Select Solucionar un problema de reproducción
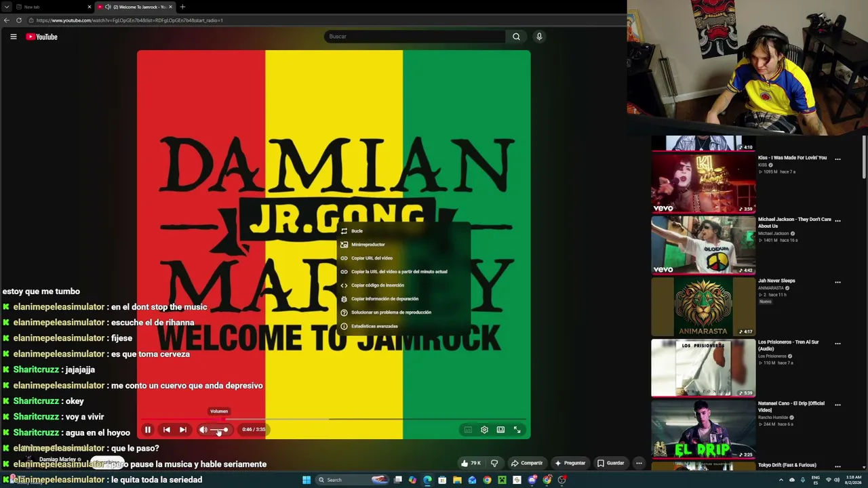This screenshot has height=488, width=868. (403, 312)
